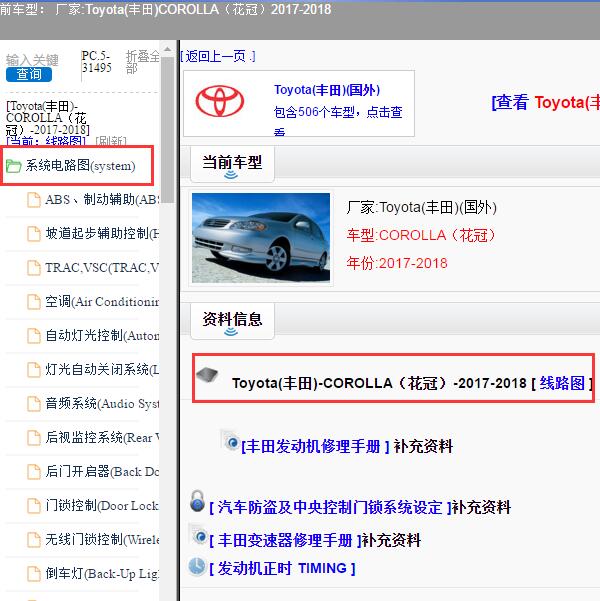Click the icon beside 丰田发动机修理手册
This screenshot has height=601, width=600.
(230, 442)
